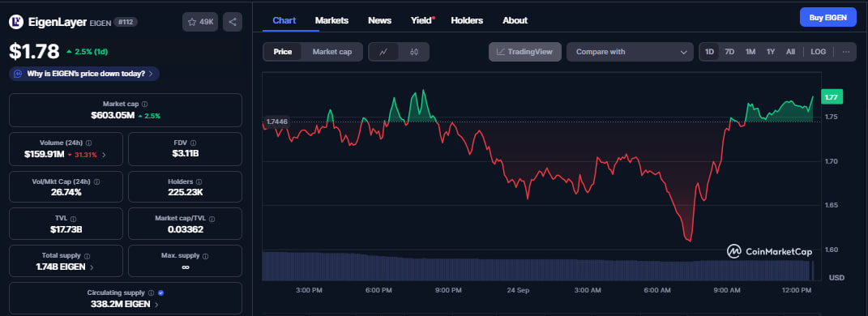Switch to the candlestick chart icon
Image resolution: width=868 pixels, height=316 pixels.
[414, 52]
